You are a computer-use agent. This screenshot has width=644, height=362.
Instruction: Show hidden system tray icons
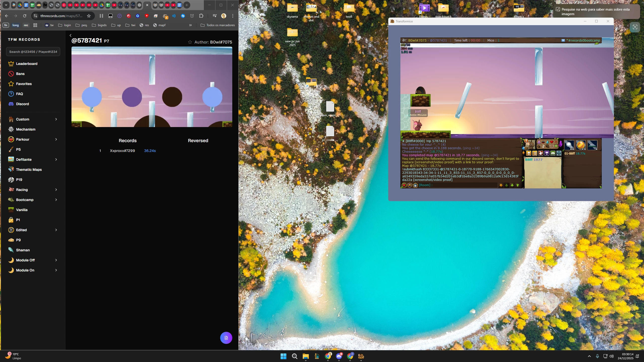[x=589, y=356]
